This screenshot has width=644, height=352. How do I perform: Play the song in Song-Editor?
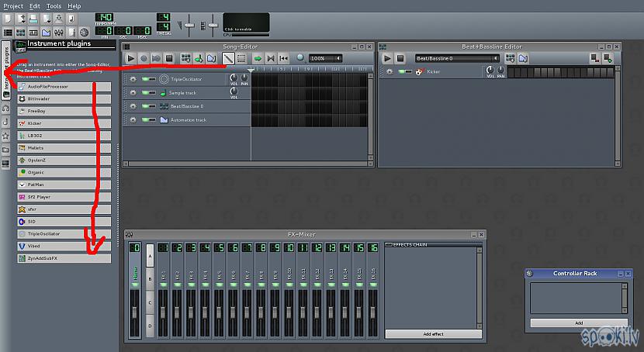point(130,58)
